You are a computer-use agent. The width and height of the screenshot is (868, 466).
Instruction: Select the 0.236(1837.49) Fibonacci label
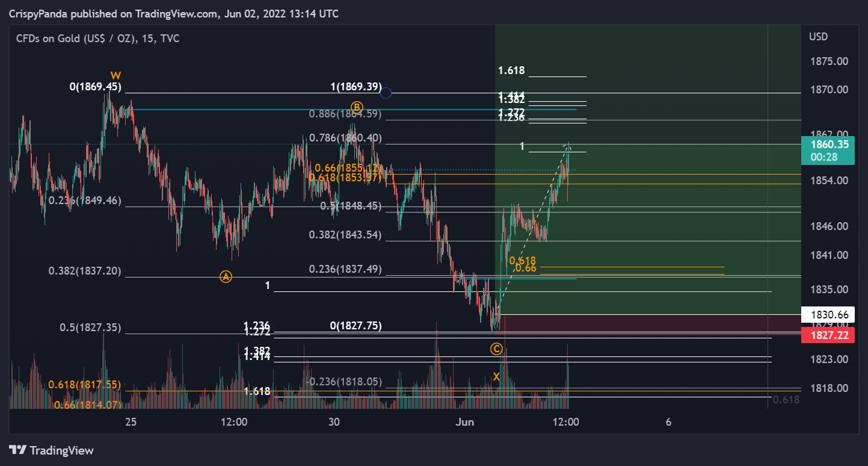click(x=345, y=269)
